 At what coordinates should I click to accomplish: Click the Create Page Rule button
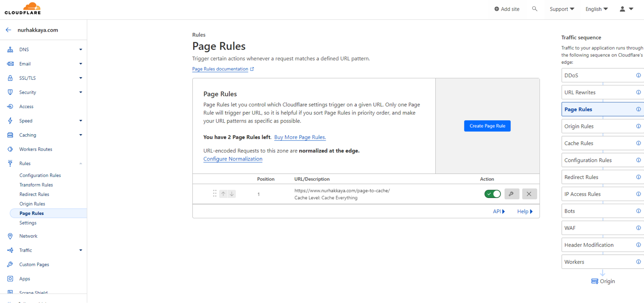[x=487, y=126]
